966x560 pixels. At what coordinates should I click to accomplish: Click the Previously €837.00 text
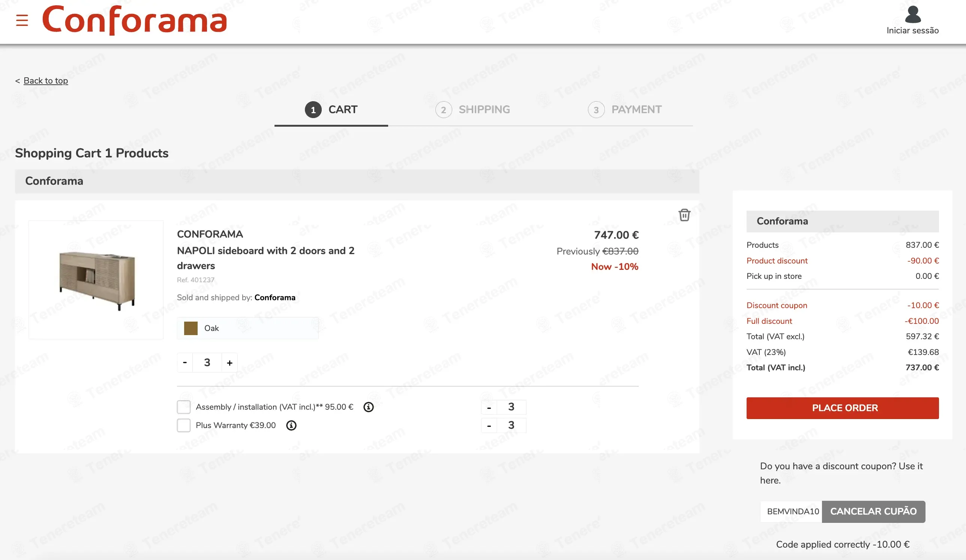597,251
